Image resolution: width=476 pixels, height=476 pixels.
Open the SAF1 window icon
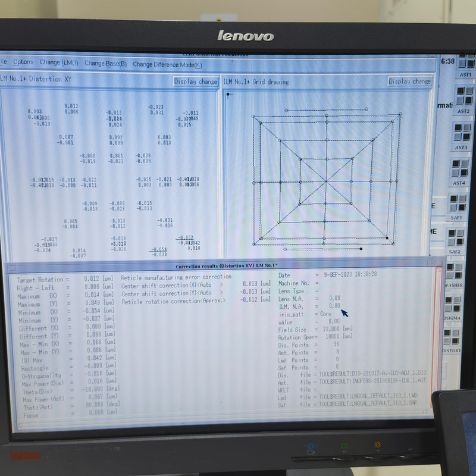458,207
